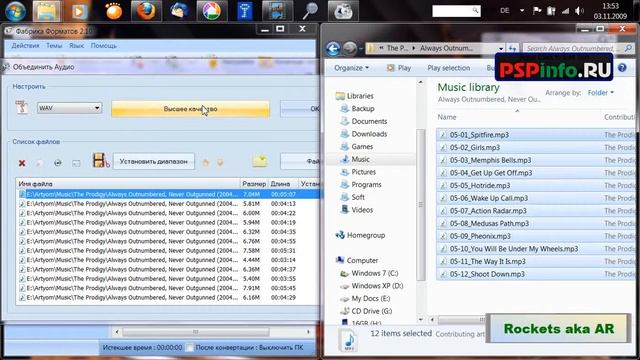
Task: Open the Arrange by Folder dropdown
Action: [x=600, y=93]
